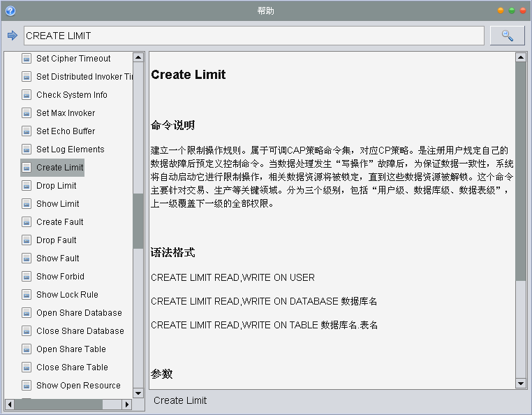Click the Create Limit article heading

click(189, 74)
